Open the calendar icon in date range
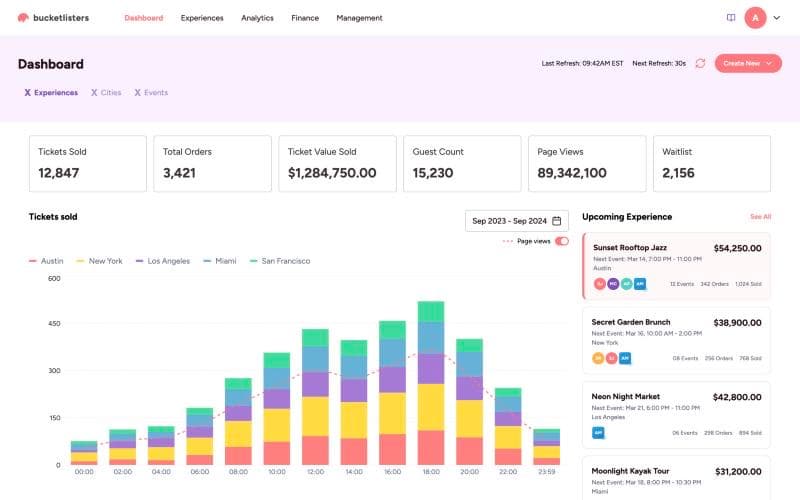 click(x=557, y=221)
